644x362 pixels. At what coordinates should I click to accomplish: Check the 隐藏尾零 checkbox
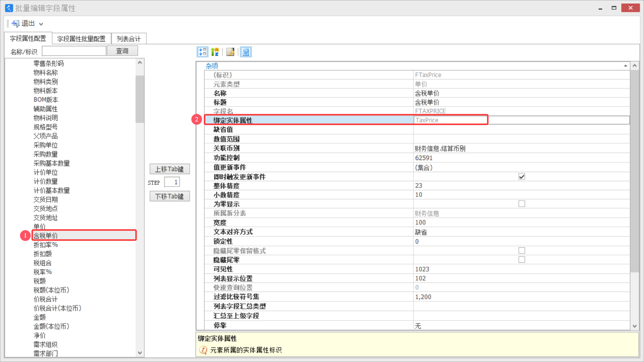click(x=521, y=260)
